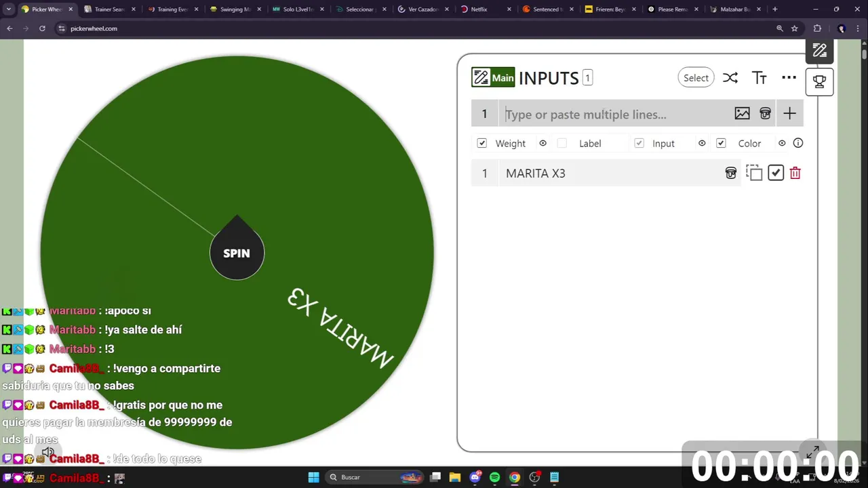868x488 pixels.
Task: Go back with the browser back arrow
Action: point(9,28)
